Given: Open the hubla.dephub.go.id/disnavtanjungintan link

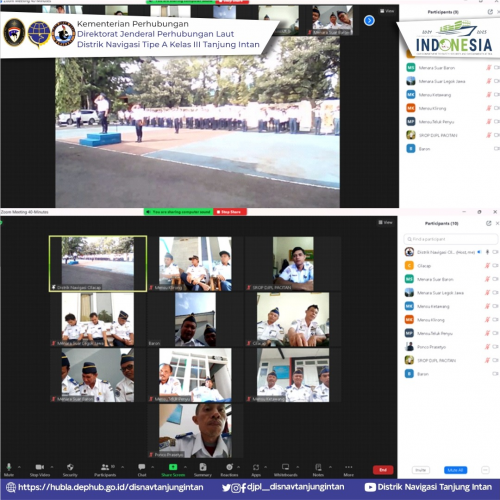Looking at the screenshot, I should (111, 487).
